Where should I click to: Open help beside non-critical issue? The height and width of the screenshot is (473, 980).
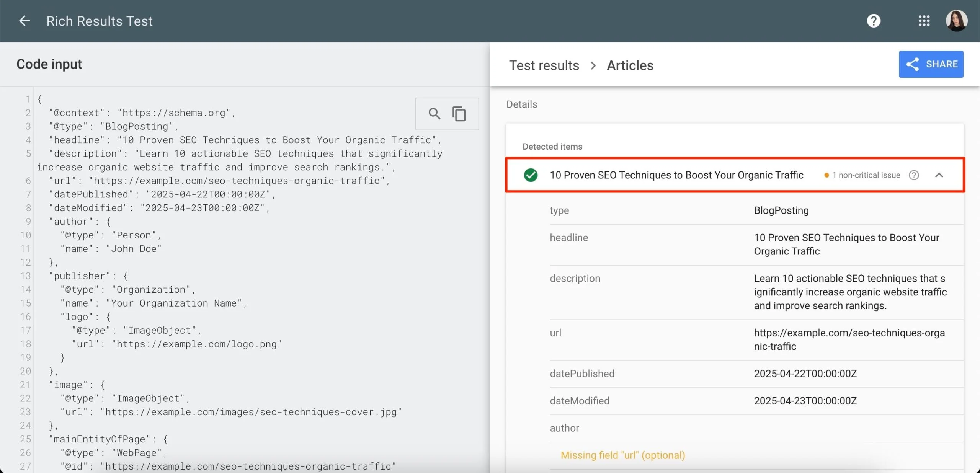click(914, 175)
